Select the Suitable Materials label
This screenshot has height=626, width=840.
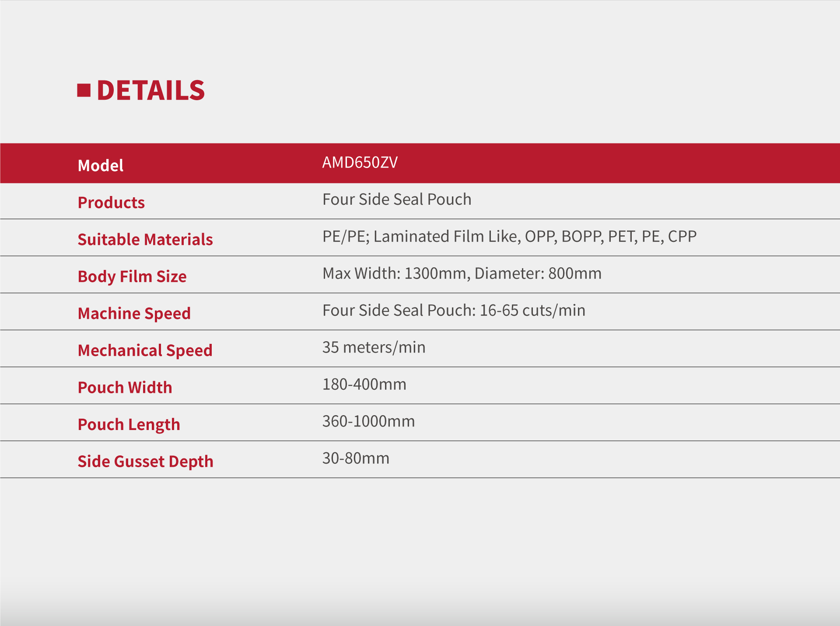(145, 240)
